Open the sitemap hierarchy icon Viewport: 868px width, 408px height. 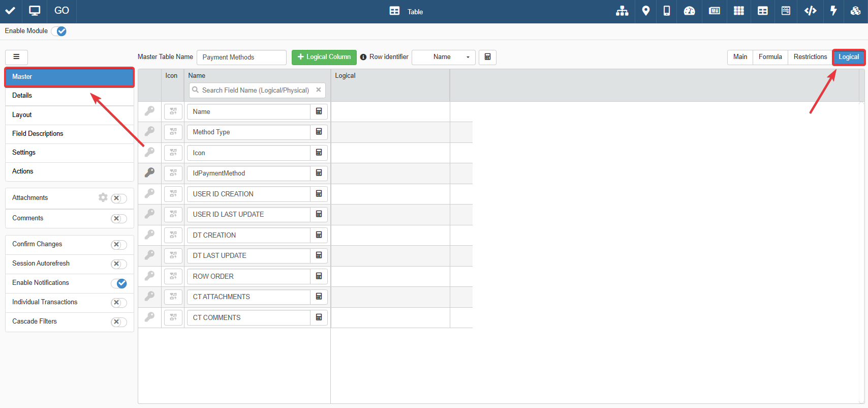(x=622, y=11)
